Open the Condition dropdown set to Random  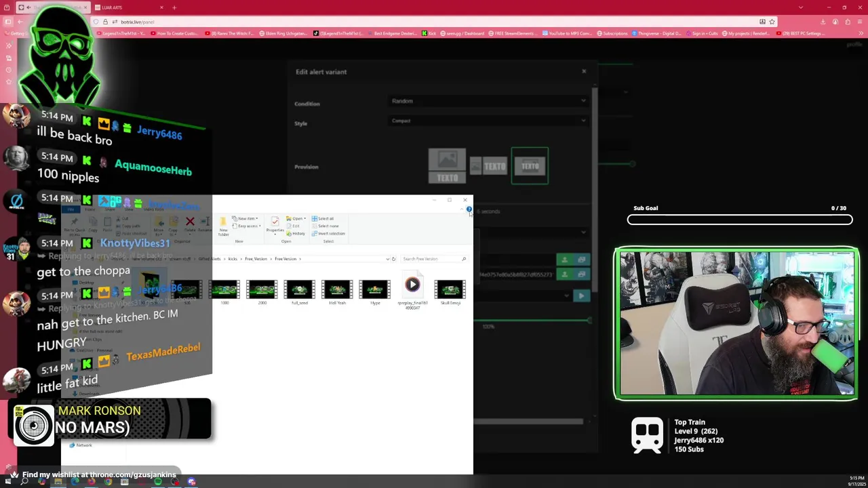pyautogui.click(x=488, y=101)
